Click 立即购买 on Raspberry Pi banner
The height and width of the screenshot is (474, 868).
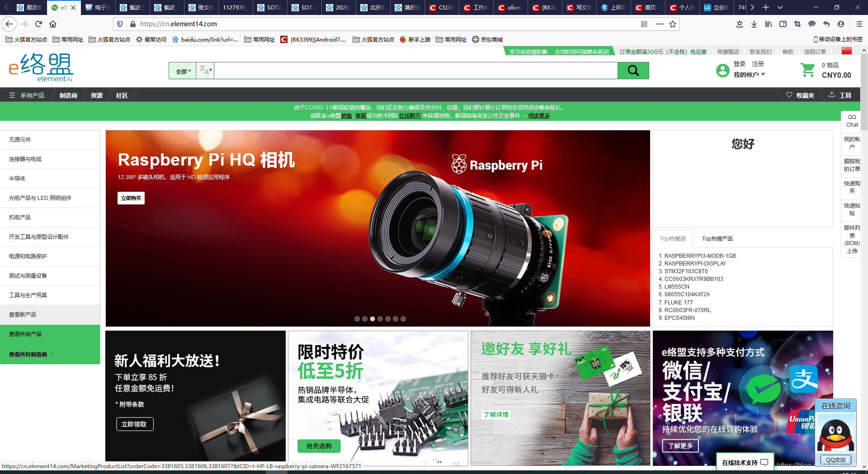coord(131,198)
